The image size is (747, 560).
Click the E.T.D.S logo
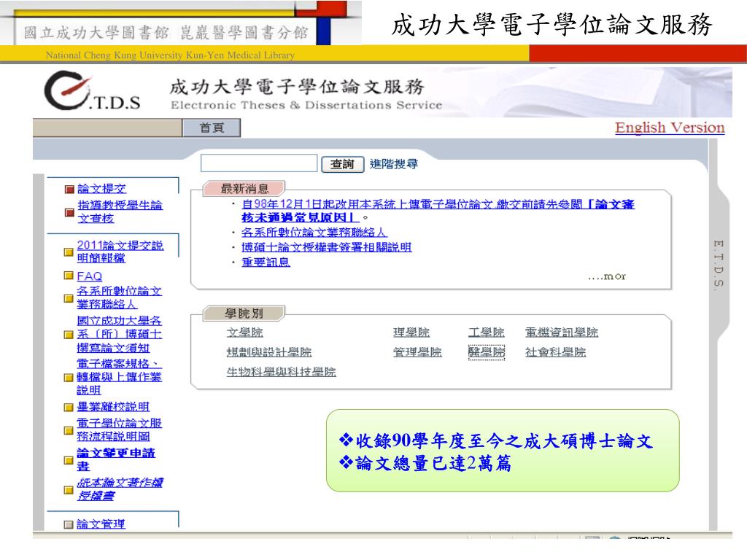tap(93, 91)
